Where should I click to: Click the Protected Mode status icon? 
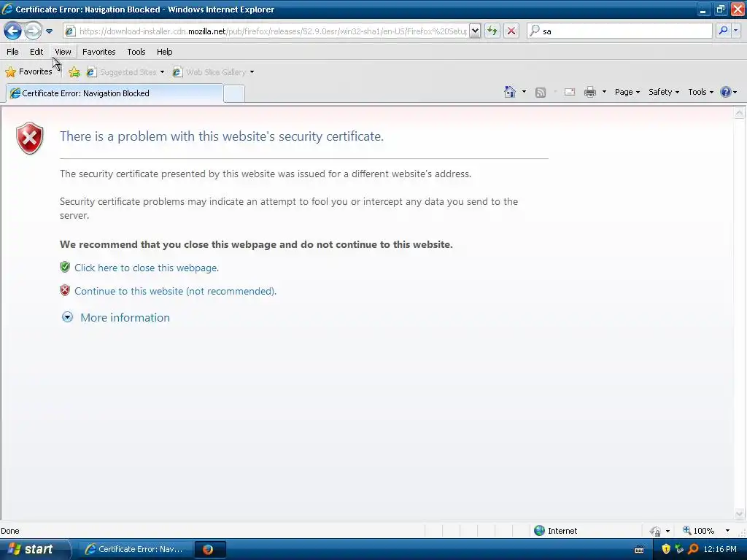(x=656, y=531)
